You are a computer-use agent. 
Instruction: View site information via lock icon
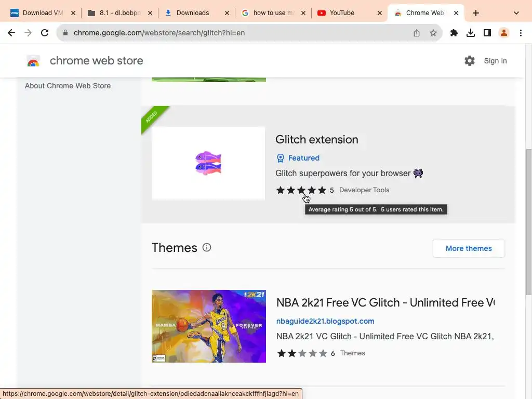point(65,33)
